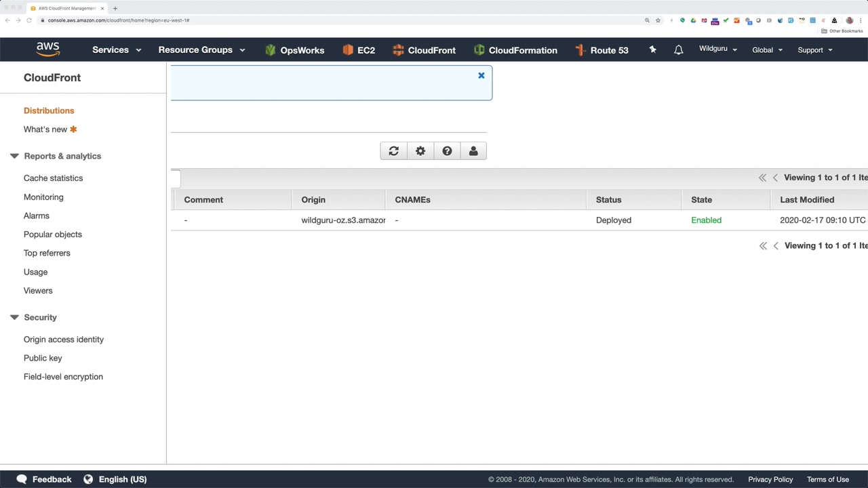The width and height of the screenshot is (868, 488).
Task: Go to previous page above the table
Action: (775, 178)
